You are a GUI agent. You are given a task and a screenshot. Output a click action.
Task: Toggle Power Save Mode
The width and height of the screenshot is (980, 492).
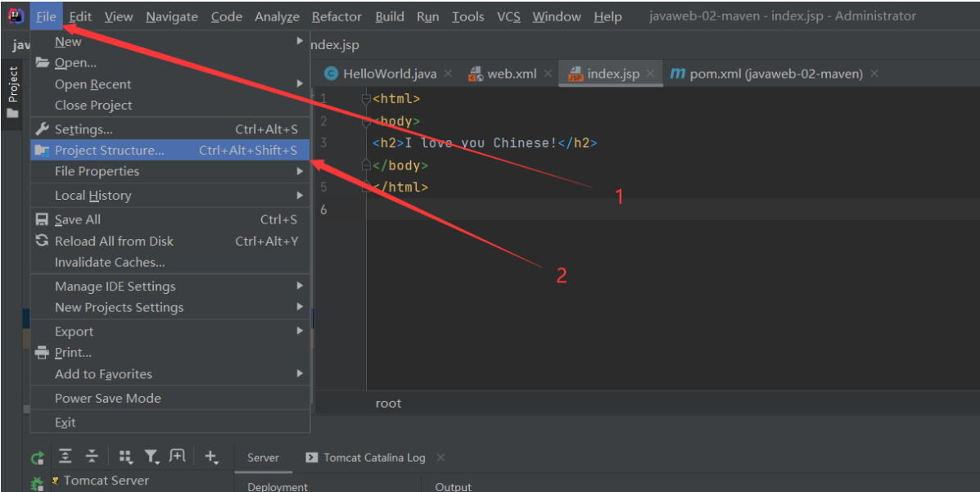170,398
